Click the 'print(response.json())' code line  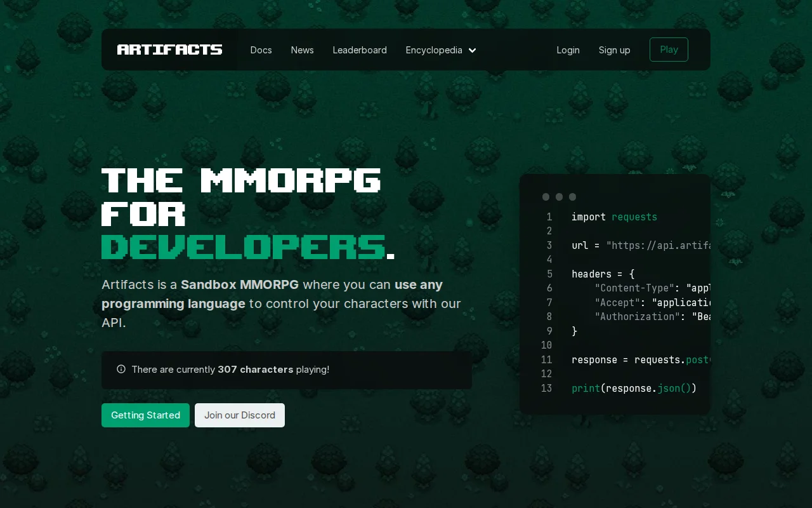point(634,389)
